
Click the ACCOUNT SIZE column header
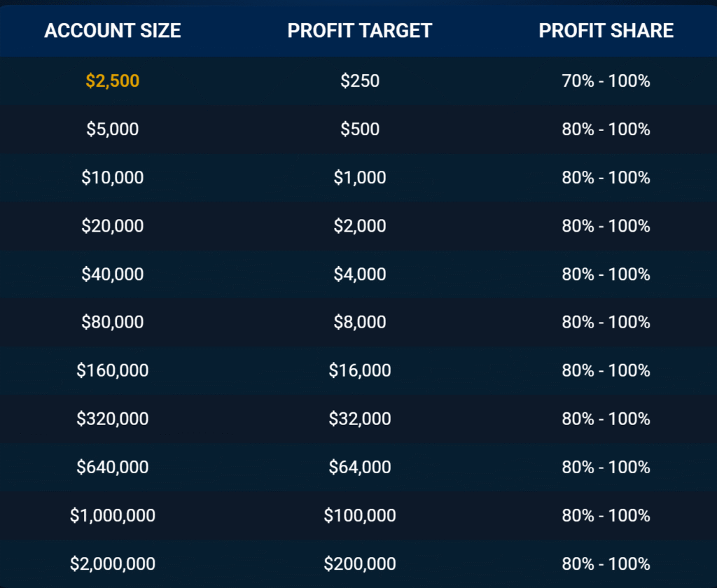point(113,31)
